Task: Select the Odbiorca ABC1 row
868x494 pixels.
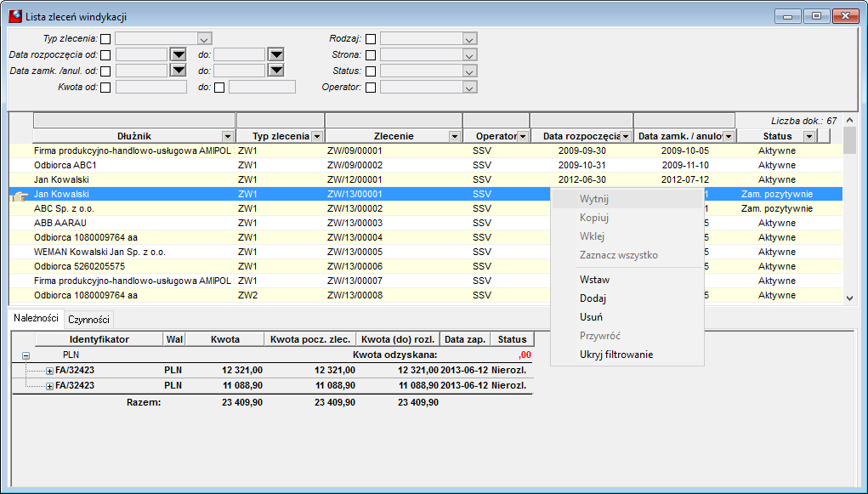Action: 426,165
